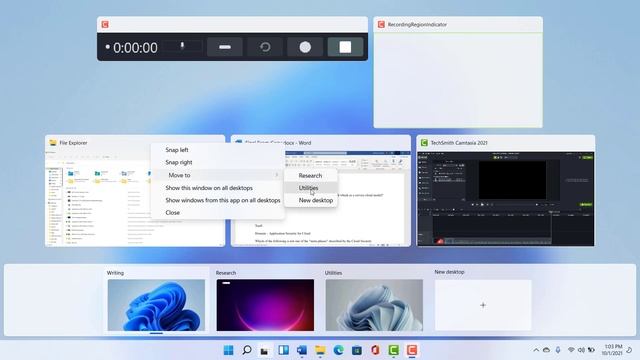Click OneDrive cloud tray icon
This screenshot has width=640, height=360.
(x=546, y=350)
